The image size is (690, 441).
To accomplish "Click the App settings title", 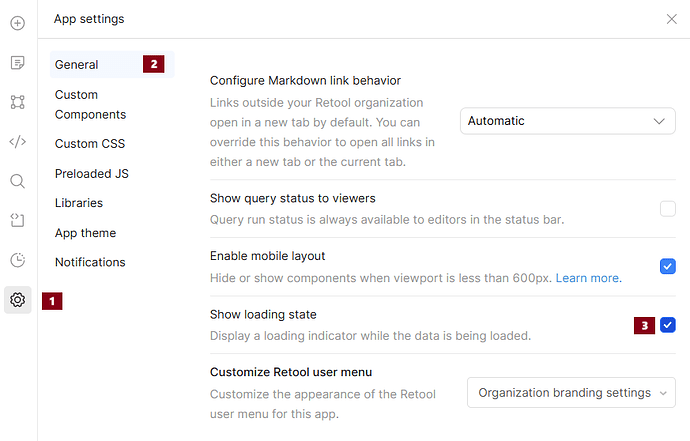I will coord(89,19).
